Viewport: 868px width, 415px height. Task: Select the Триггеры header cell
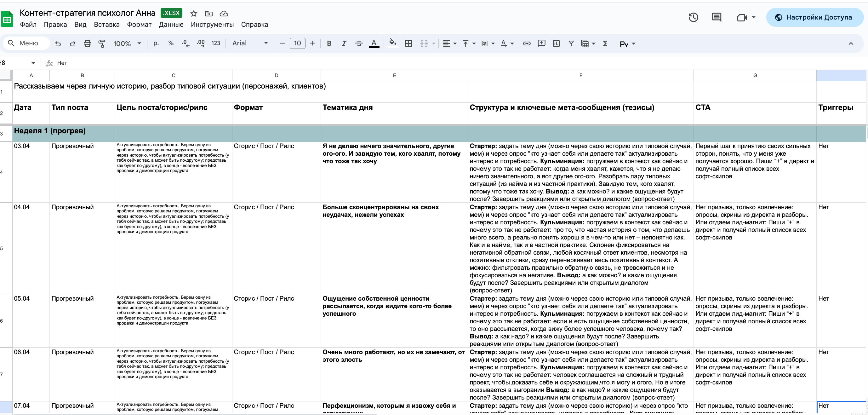tap(841, 113)
